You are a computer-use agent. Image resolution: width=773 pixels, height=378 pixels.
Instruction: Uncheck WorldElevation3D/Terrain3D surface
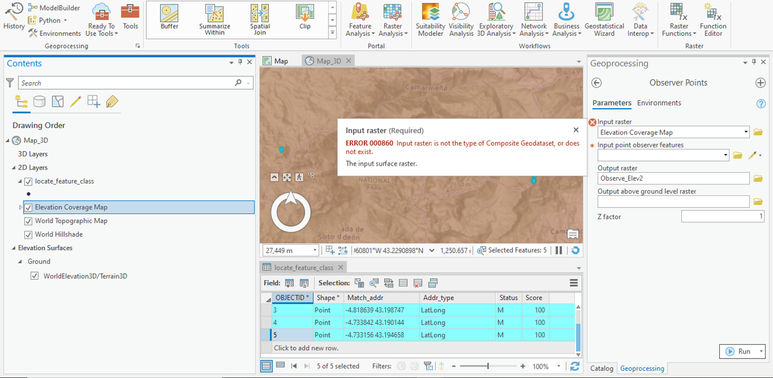[35, 276]
